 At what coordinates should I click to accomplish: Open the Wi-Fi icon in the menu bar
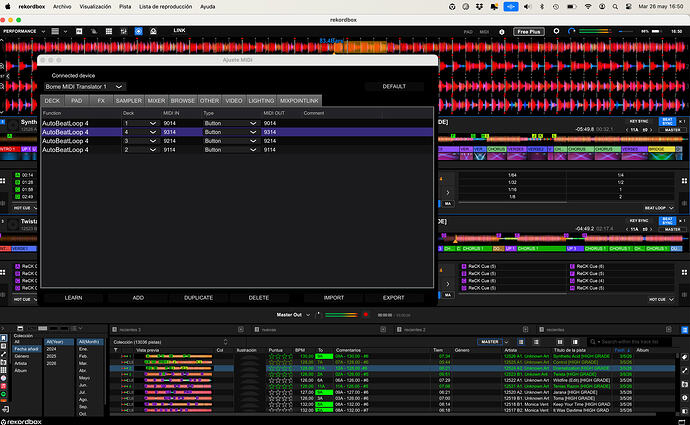tap(588, 7)
